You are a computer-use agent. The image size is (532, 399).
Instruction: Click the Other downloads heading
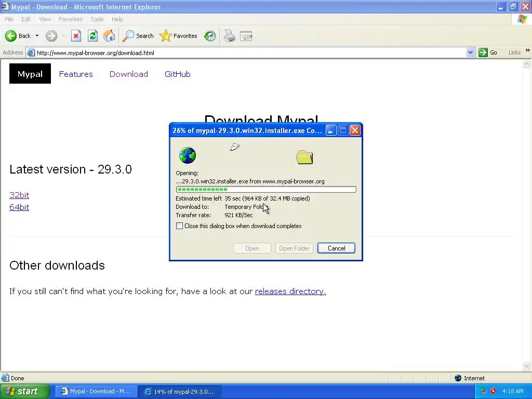57,265
